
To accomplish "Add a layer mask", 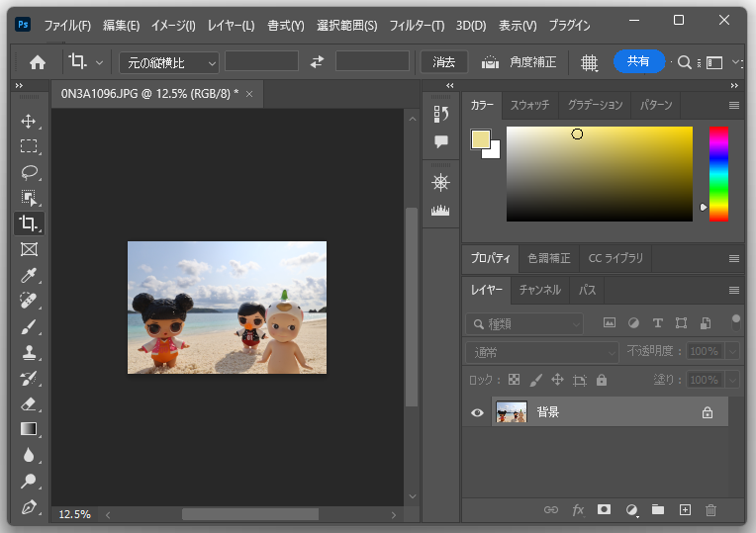I will pyautogui.click(x=605, y=510).
